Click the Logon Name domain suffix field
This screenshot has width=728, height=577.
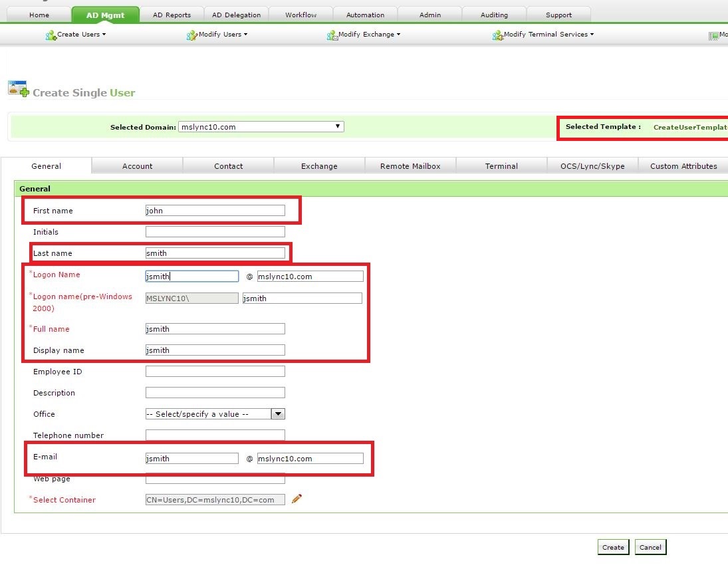pos(310,276)
